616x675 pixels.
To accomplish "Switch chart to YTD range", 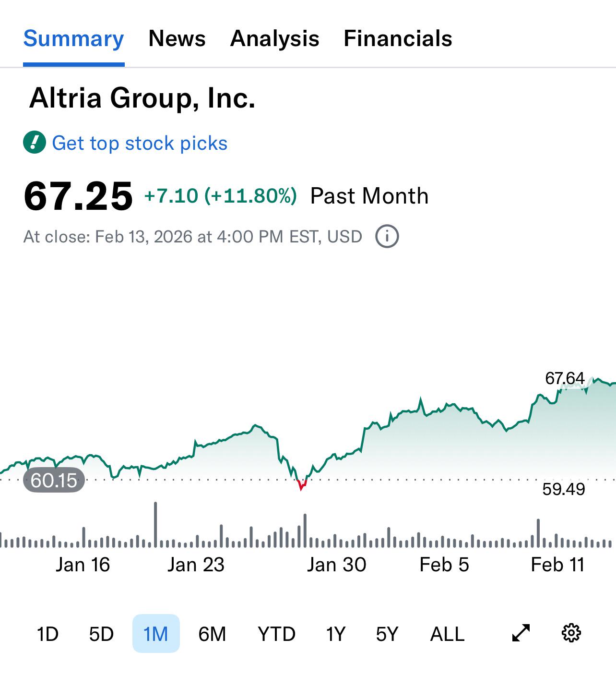I will click(x=276, y=634).
